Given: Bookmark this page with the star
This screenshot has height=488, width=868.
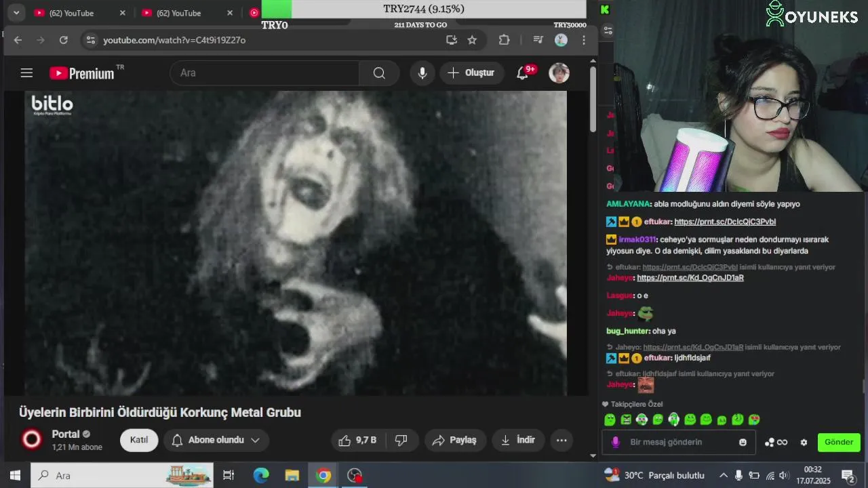Looking at the screenshot, I should [x=472, y=40].
